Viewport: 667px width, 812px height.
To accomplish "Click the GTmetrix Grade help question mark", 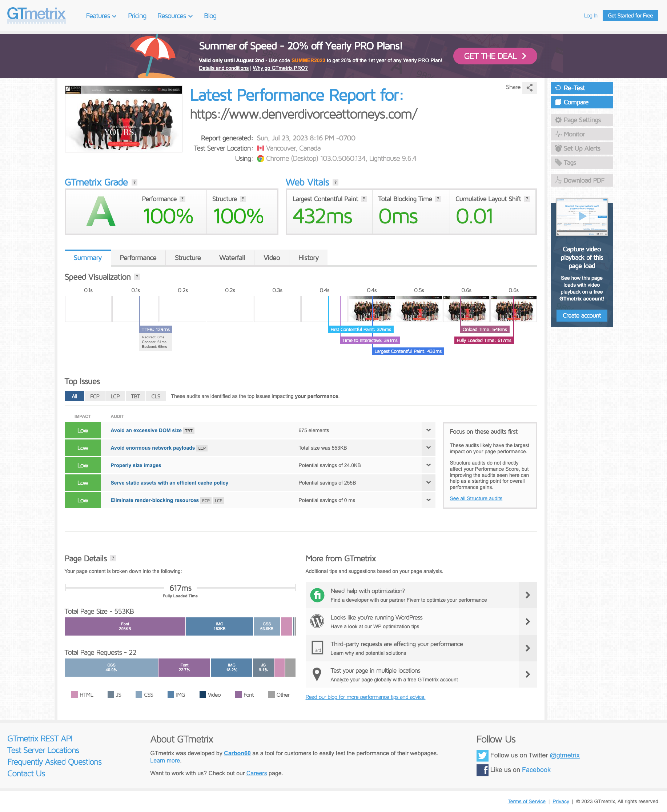I will [134, 183].
